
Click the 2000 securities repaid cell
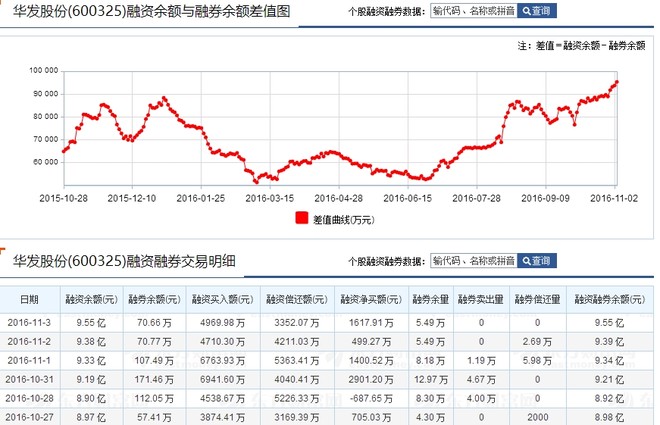(538, 417)
